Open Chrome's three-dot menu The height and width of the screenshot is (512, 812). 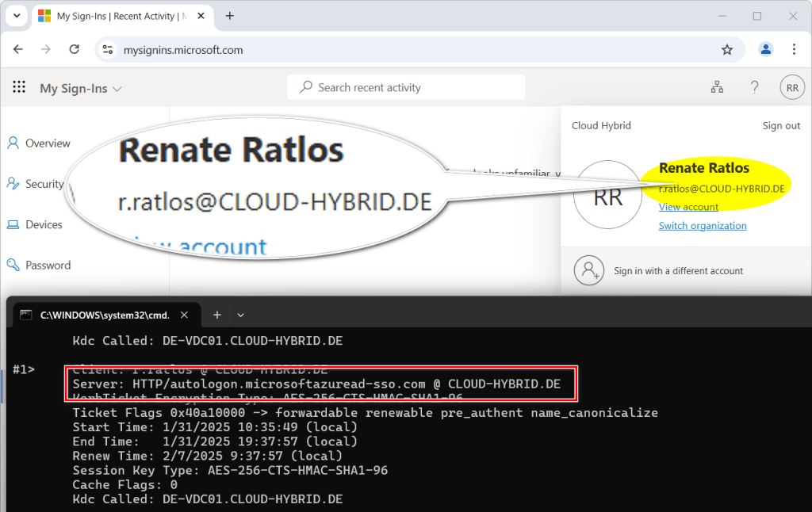(794, 50)
